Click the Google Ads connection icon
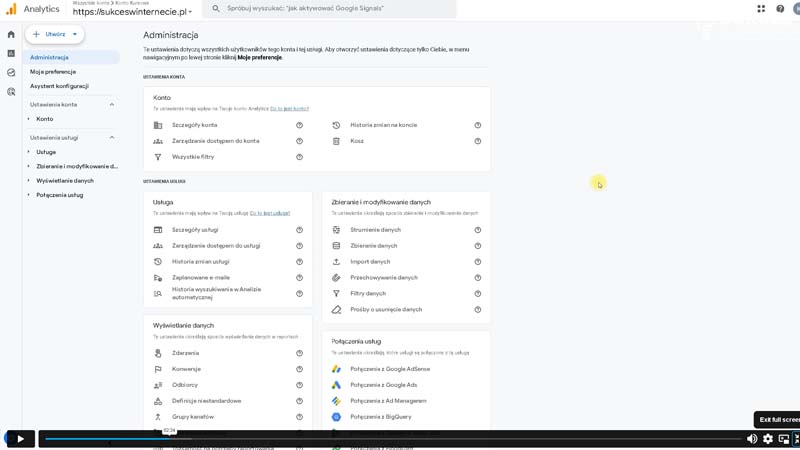The height and width of the screenshot is (450, 800). click(336, 385)
